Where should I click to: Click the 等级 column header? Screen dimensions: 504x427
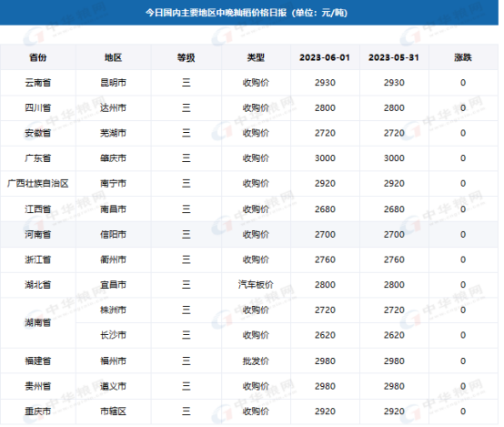click(186, 57)
